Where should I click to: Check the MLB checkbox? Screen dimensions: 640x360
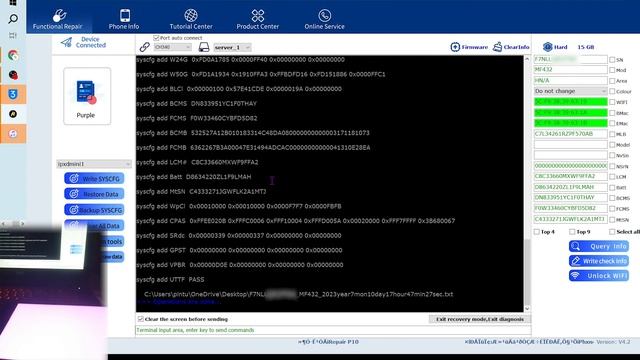pos(612,134)
